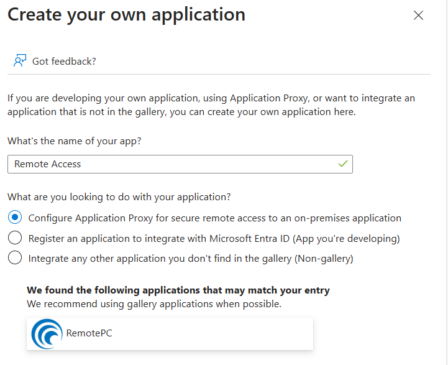Click the Application Proxy description paragraph

click(x=211, y=105)
